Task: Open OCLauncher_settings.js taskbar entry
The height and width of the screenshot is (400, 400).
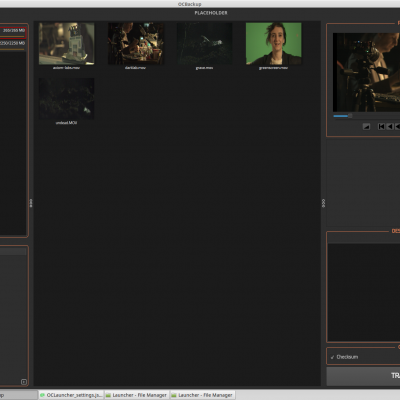Action: [x=71, y=395]
